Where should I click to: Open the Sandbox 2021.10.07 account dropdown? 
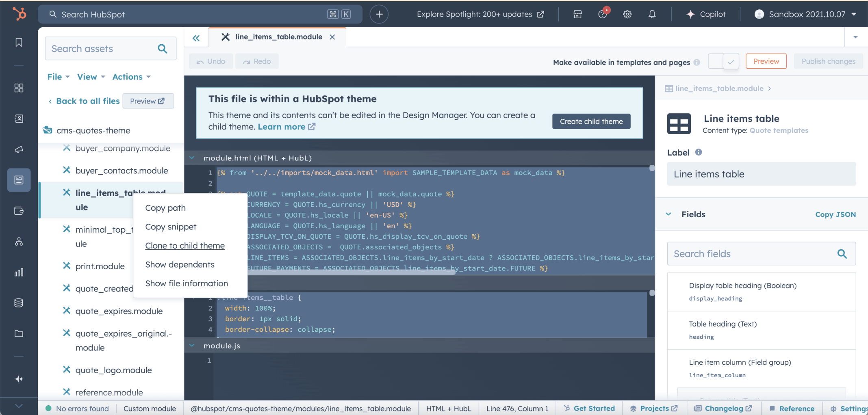pos(805,14)
